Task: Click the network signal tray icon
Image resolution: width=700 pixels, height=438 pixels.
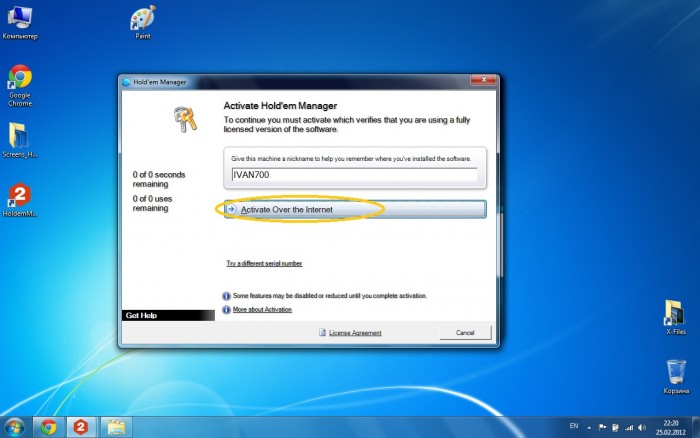Action: pyautogui.click(x=629, y=428)
